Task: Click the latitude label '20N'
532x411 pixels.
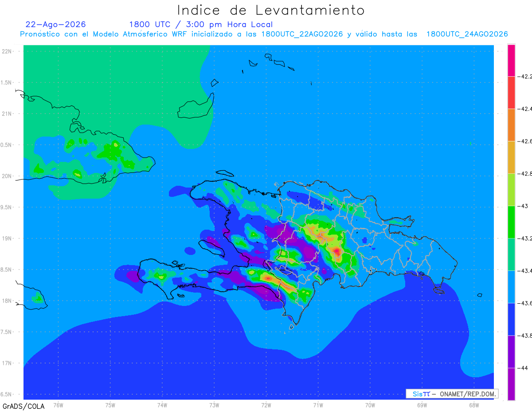Action: click(x=7, y=176)
